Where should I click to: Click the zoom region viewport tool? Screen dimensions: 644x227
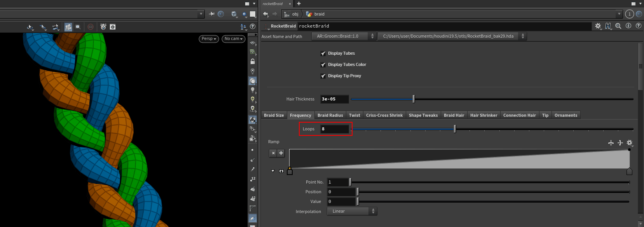pos(78,27)
